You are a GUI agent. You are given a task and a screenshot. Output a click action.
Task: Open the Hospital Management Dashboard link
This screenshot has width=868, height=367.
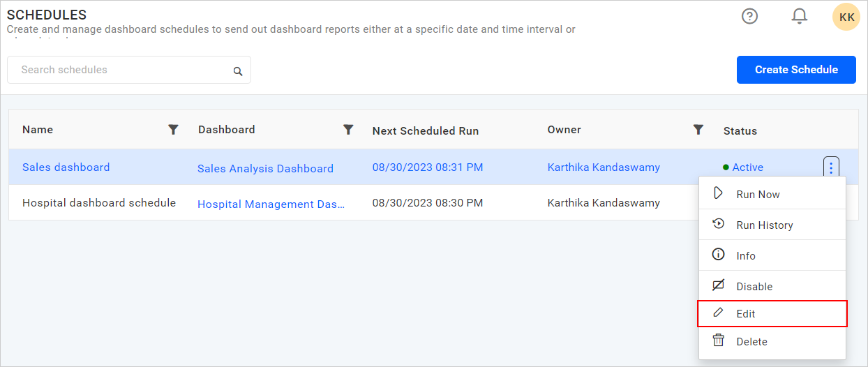[271, 204]
